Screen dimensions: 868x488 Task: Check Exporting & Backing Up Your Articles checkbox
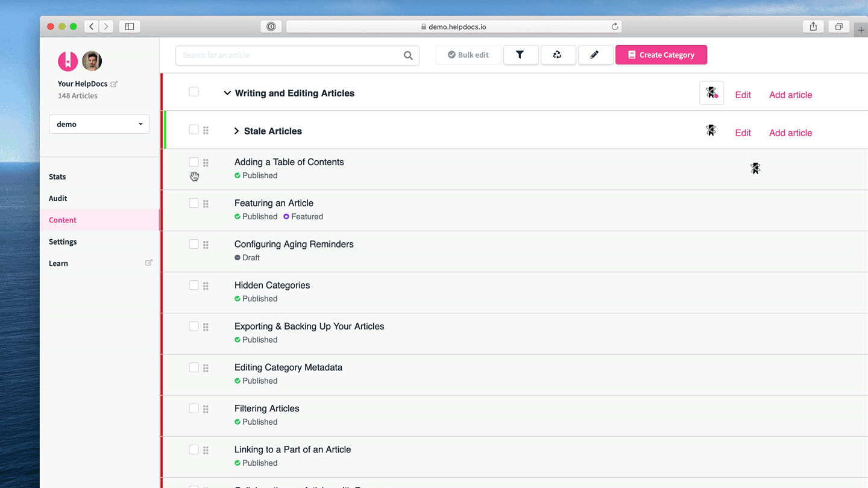pyautogui.click(x=193, y=326)
